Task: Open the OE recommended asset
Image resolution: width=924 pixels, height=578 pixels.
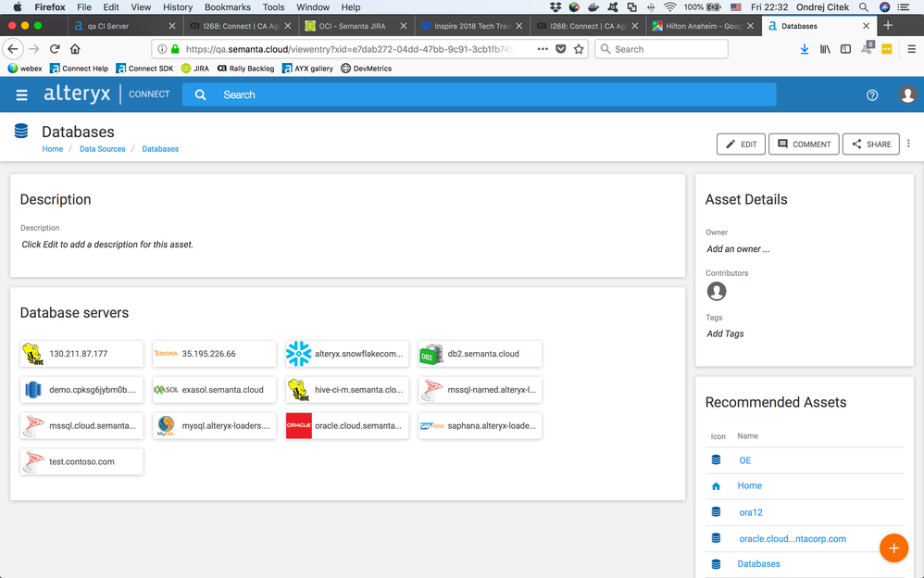Action: pyautogui.click(x=745, y=460)
